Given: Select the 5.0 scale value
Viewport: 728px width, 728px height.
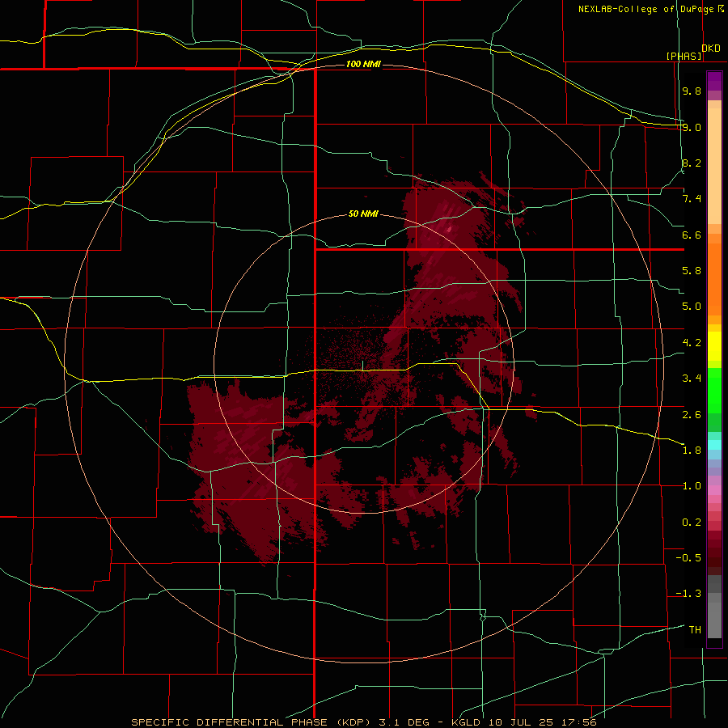Looking at the screenshot, I should [x=692, y=307].
